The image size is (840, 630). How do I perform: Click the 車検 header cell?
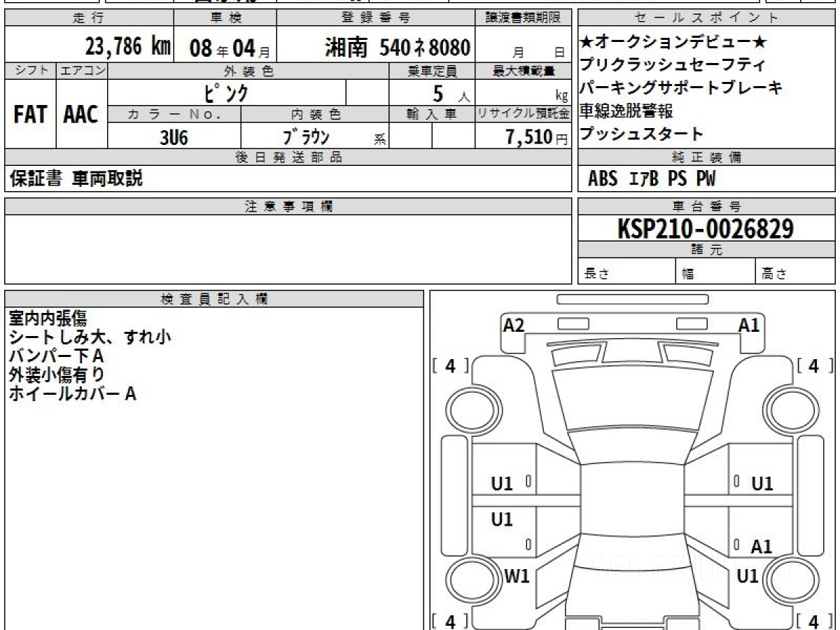[225, 18]
